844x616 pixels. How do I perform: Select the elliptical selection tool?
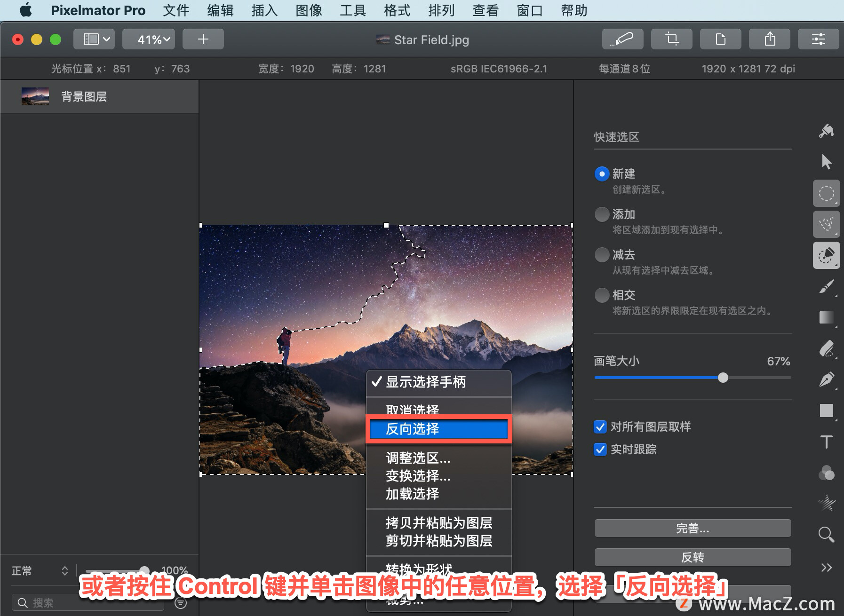click(x=826, y=193)
